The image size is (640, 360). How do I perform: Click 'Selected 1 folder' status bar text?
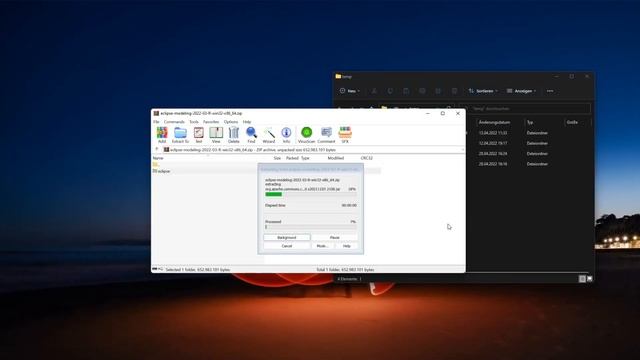[x=198, y=270]
